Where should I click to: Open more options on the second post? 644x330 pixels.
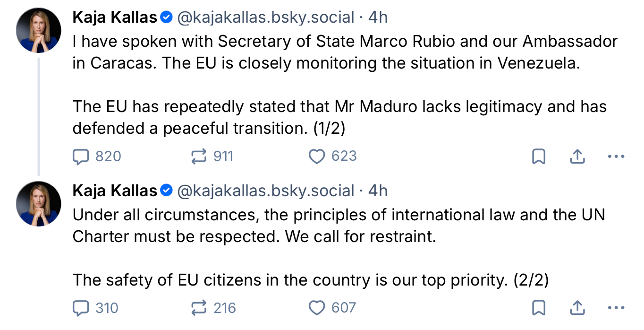616,308
